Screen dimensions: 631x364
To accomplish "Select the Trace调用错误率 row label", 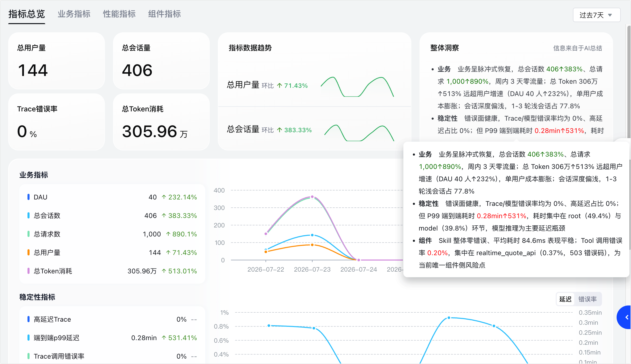I will pyautogui.click(x=59, y=356).
